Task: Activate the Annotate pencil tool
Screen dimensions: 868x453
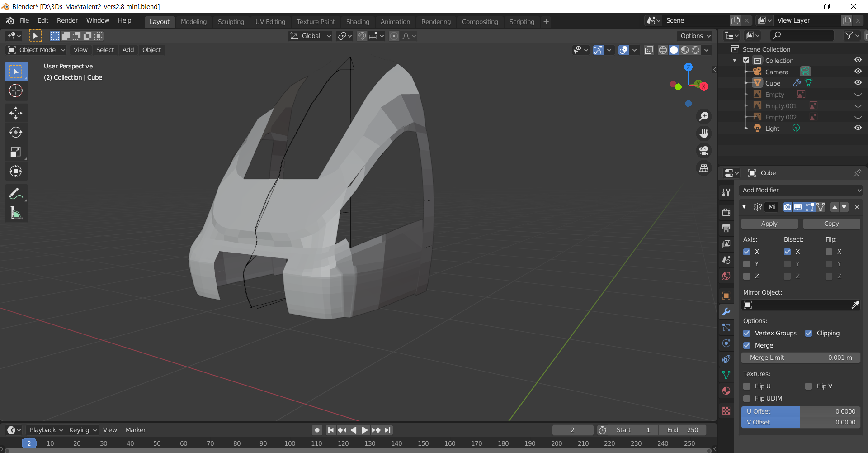Action: (x=16, y=194)
